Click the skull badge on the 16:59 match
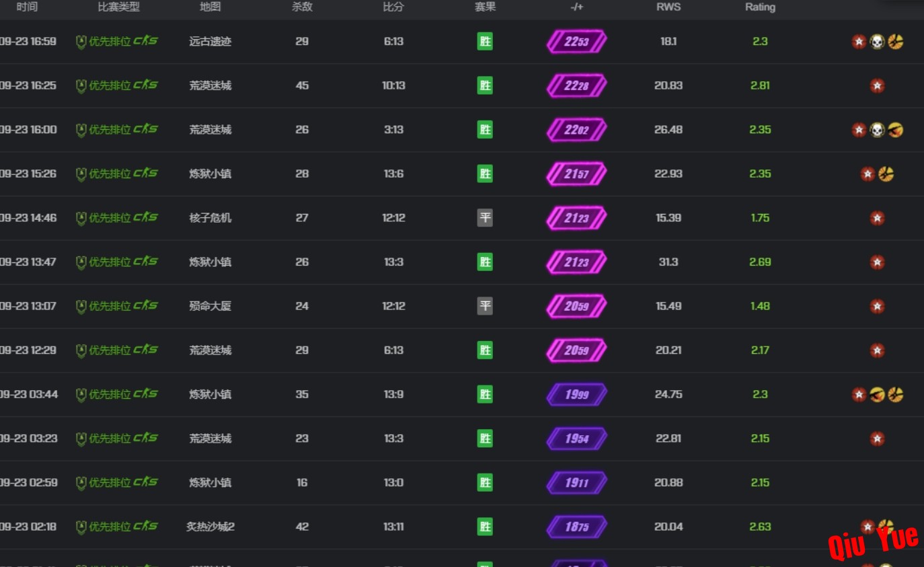Screen dimensions: 924x567 pos(877,42)
